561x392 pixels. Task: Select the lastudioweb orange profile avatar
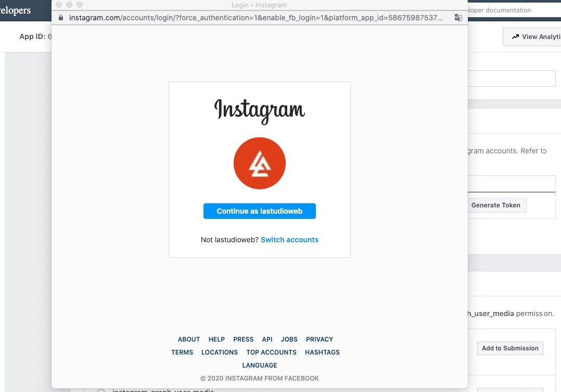260,163
